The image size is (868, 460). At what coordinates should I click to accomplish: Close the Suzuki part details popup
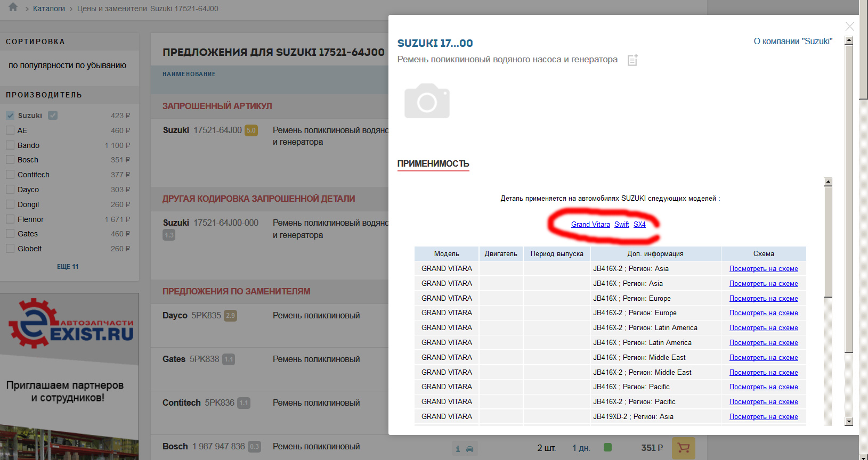[x=849, y=26]
